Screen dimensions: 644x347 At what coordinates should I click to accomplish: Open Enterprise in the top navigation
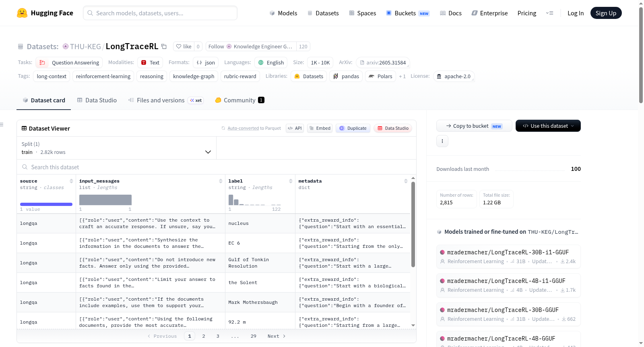pyautogui.click(x=489, y=13)
